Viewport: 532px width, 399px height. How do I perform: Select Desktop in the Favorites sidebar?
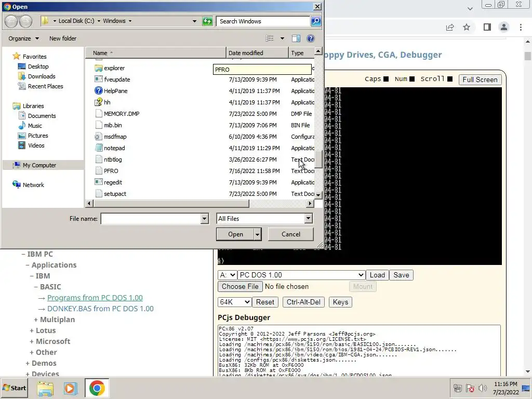coord(38,66)
